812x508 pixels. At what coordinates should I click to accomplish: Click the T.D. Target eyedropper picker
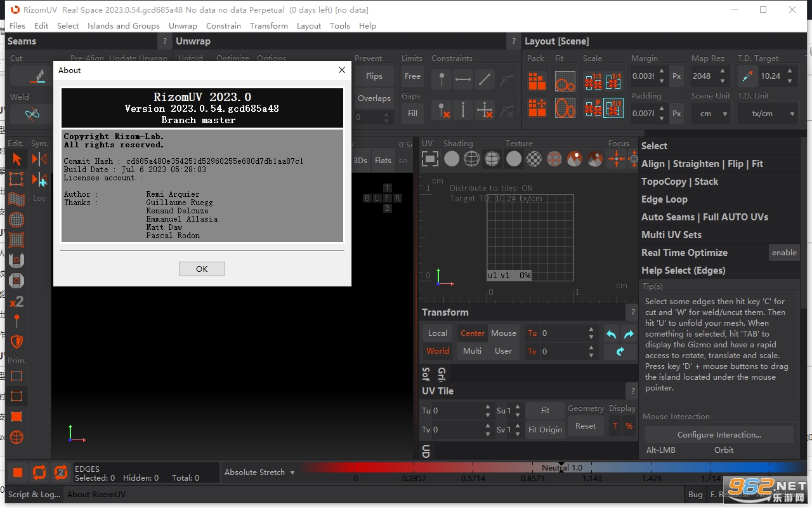(x=747, y=76)
